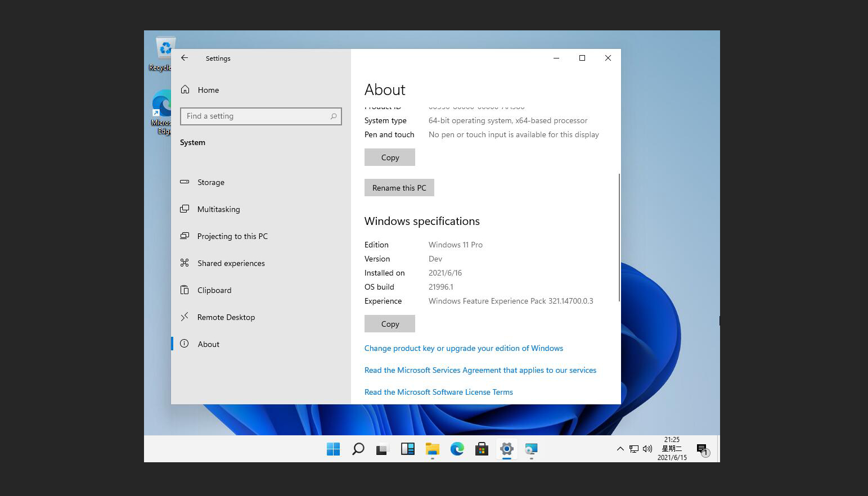
Task: Open Home in the Settings sidebar
Action: [261, 90]
